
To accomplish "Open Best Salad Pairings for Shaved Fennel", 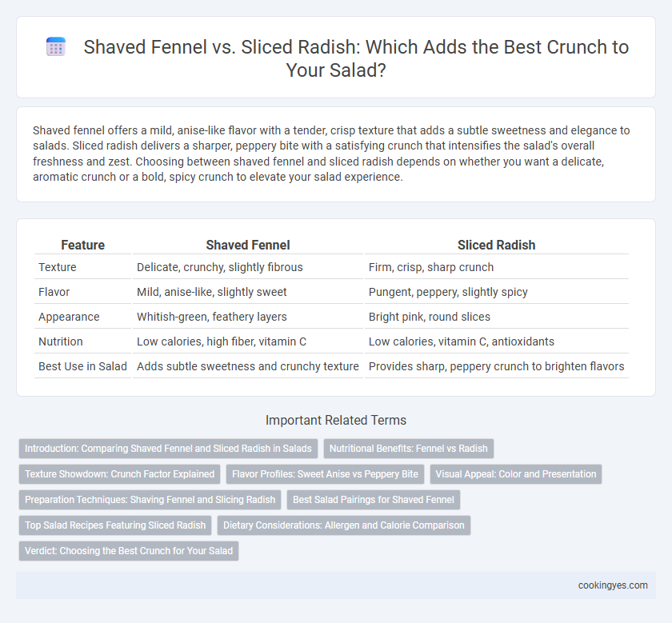I will point(374,500).
